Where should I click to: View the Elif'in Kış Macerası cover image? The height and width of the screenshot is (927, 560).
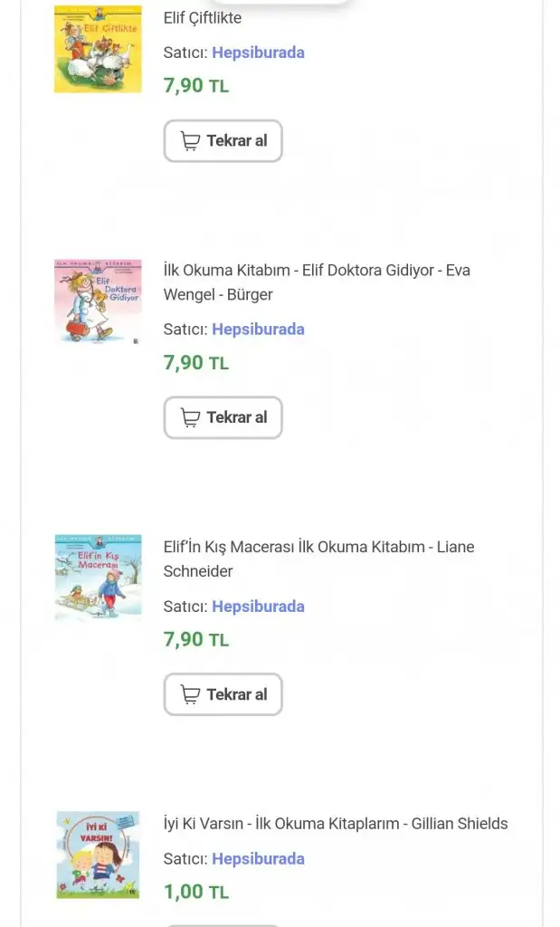point(98,578)
